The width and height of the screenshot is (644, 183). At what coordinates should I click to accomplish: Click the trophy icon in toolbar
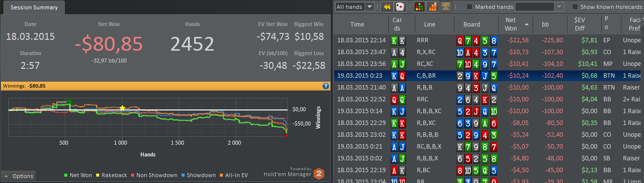(446, 7)
